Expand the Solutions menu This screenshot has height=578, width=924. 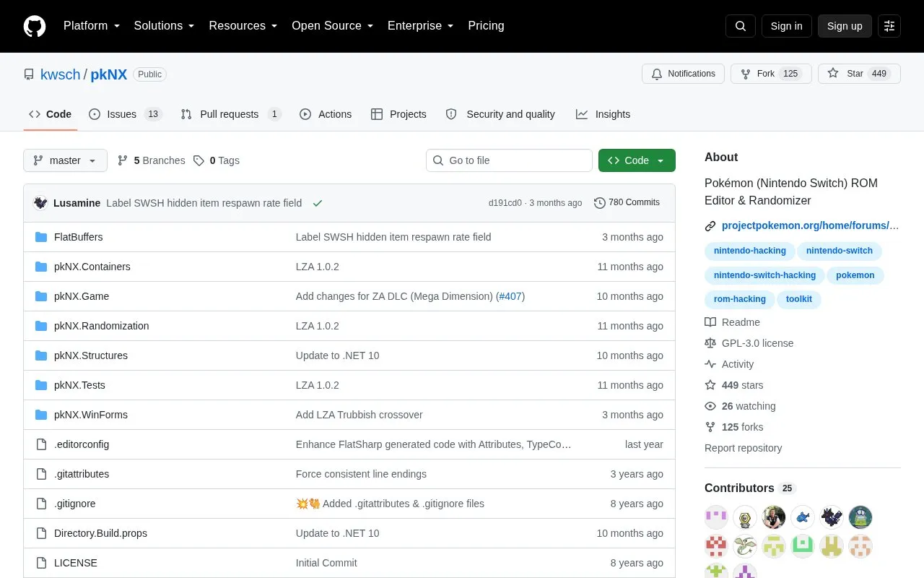click(x=165, y=26)
